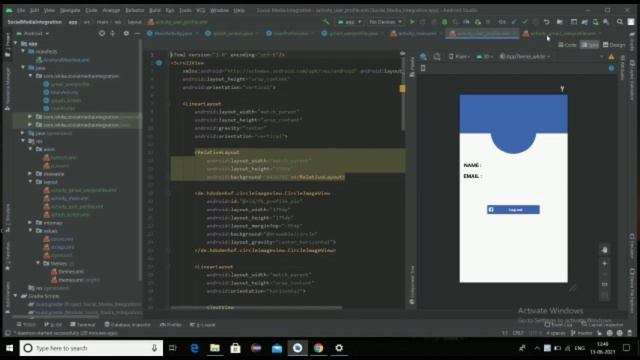
Task: Click the project panel target icon
Action: click(x=102, y=33)
